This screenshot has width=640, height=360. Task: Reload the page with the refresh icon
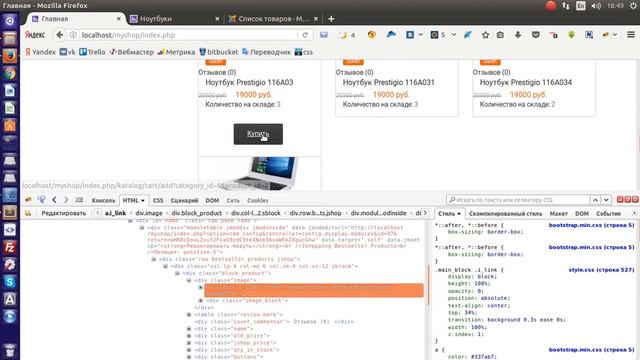305,35
